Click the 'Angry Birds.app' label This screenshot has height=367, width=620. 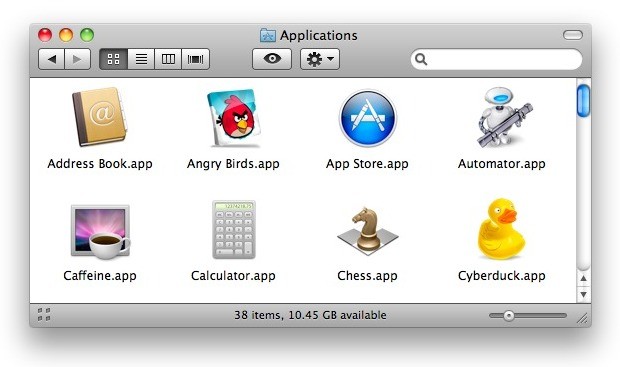233,164
